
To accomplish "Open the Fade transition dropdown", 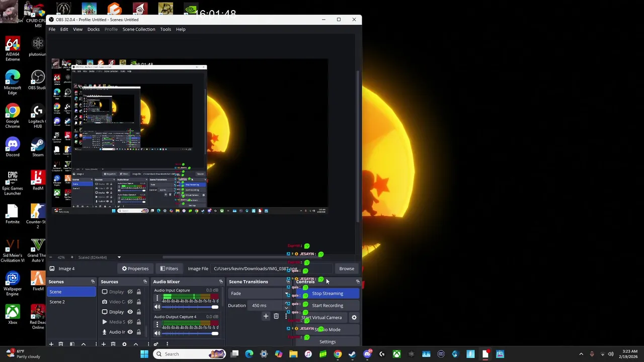I will [x=259, y=294].
